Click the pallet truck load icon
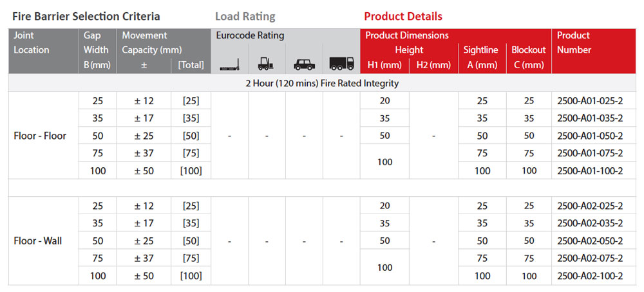Viewport: 644px width, 292px height. click(x=229, y=65)
